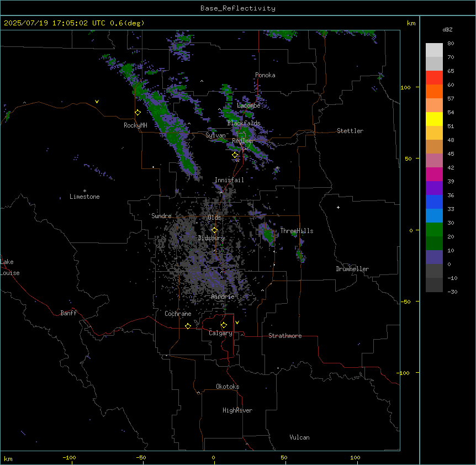Click the Blackfalds label
The image size is (476, 465).
244,123
